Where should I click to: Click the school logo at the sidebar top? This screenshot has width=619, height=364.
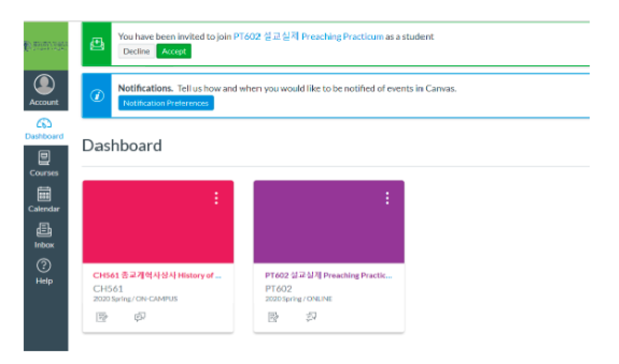point(46,45)
